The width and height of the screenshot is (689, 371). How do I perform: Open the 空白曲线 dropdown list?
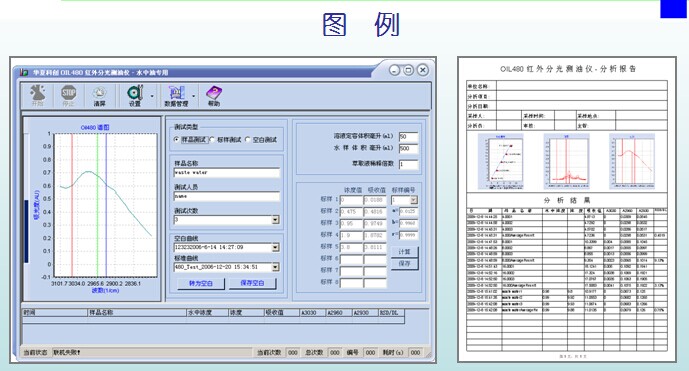coord(276,247)
